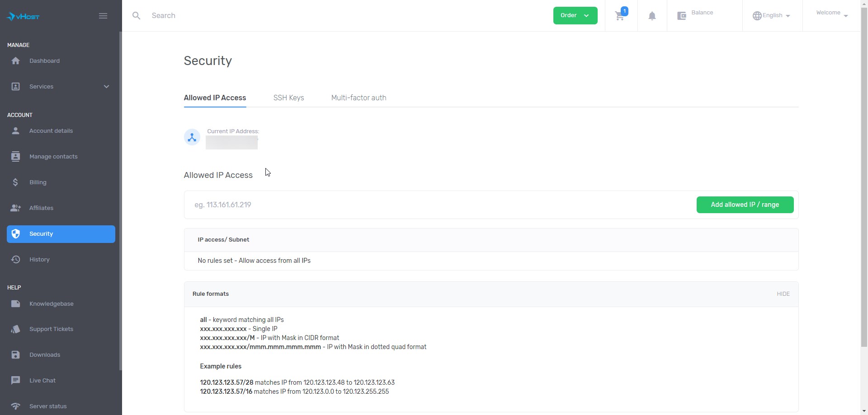
Task: Click the wallet Balance icon
Action: tap(681, 16)
